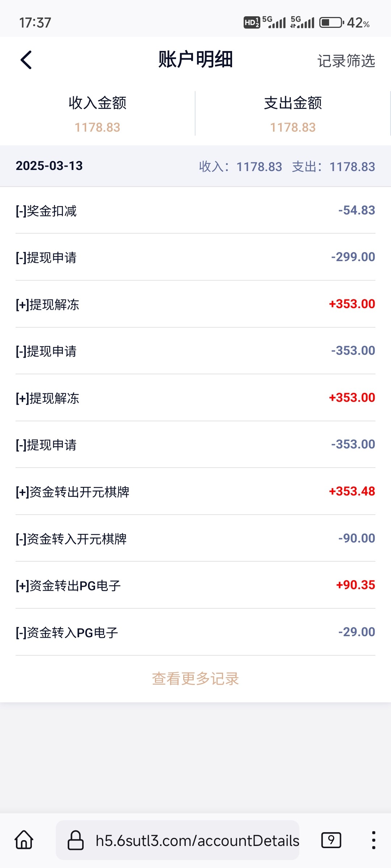The width and height of the screenshot is (391, 868).
Task: Open the 资金转入PG电子 -29.00 record
Action: pyautogui.click(x=195, y=632)
